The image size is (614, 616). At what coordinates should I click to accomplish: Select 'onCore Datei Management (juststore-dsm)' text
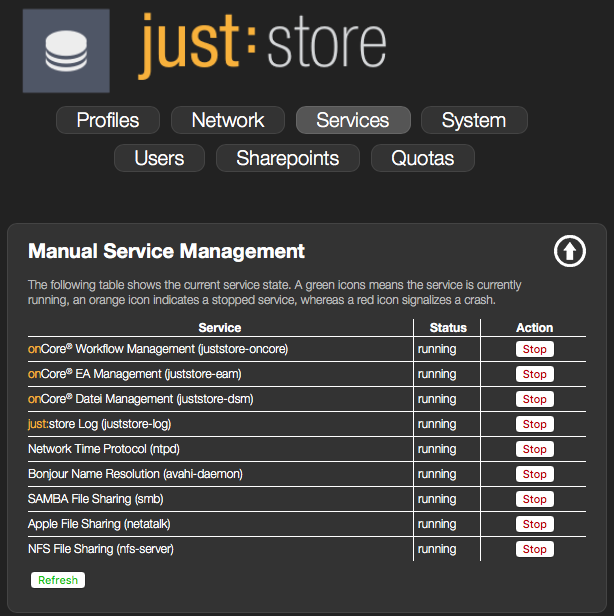[x=141, y=399]
